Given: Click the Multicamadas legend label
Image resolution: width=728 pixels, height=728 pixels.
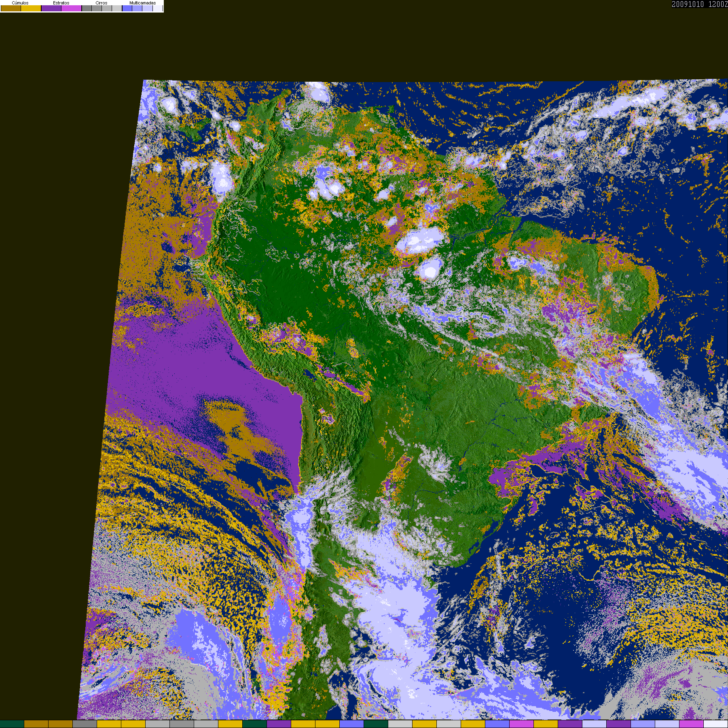Looking at the screenshot, I should point(142,3).
